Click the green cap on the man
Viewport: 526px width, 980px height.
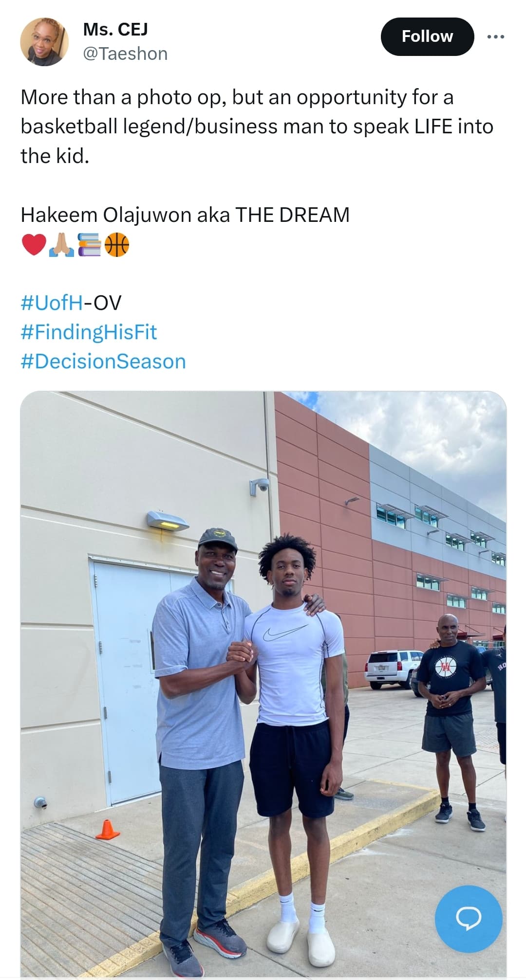point(218,539)
